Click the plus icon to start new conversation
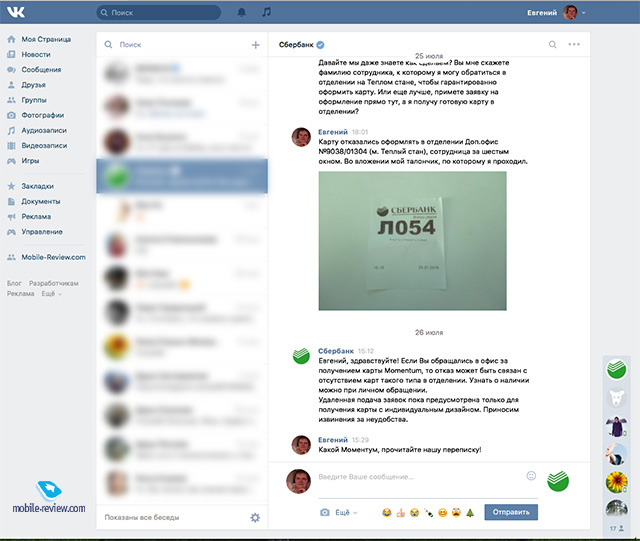The image size is (640, 541). [x=256, y=45]
